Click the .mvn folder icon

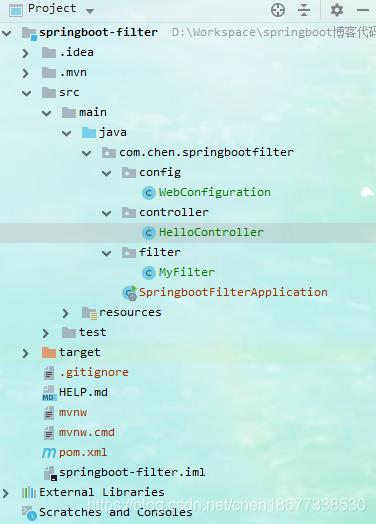tap(49, 73)
